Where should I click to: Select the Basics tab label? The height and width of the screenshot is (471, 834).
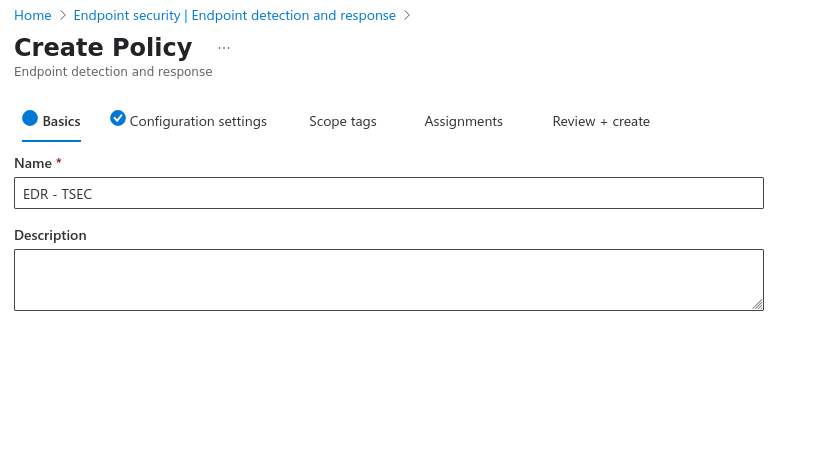coord(61,121)
